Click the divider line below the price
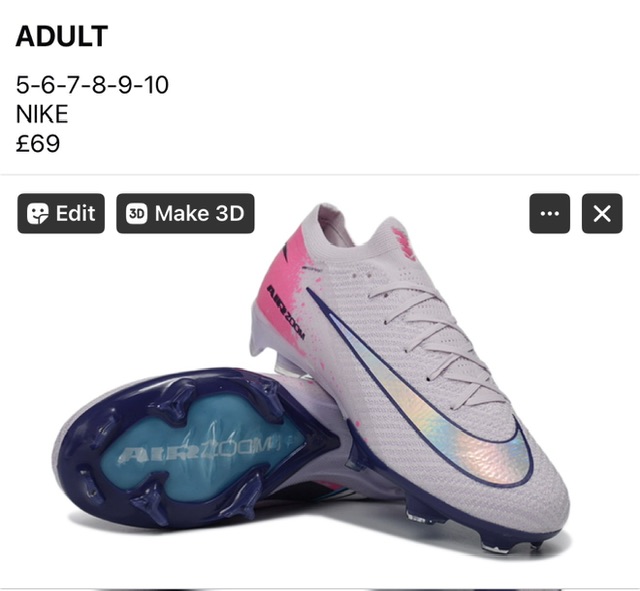 click(320, 175)
